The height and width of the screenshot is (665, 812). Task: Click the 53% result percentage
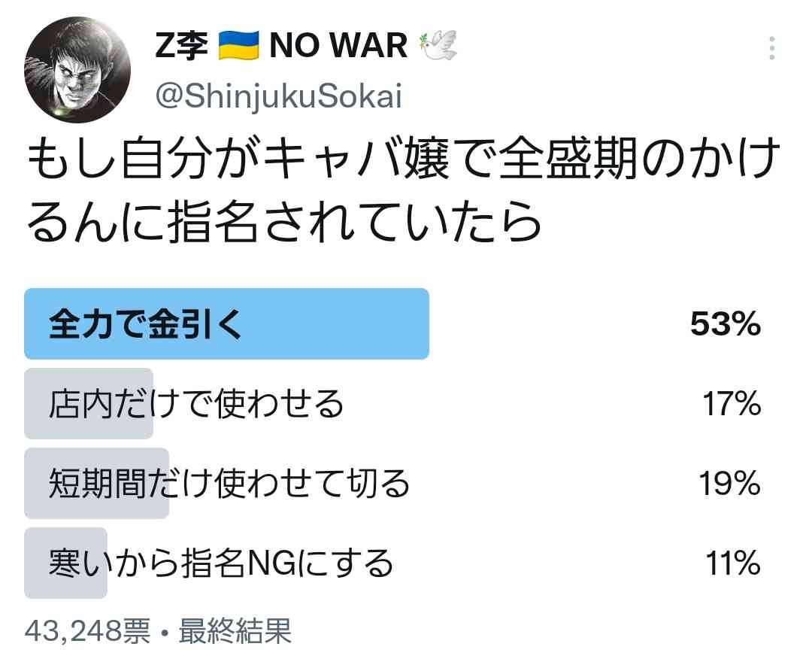pyautogui.click(x=726, y=324)
